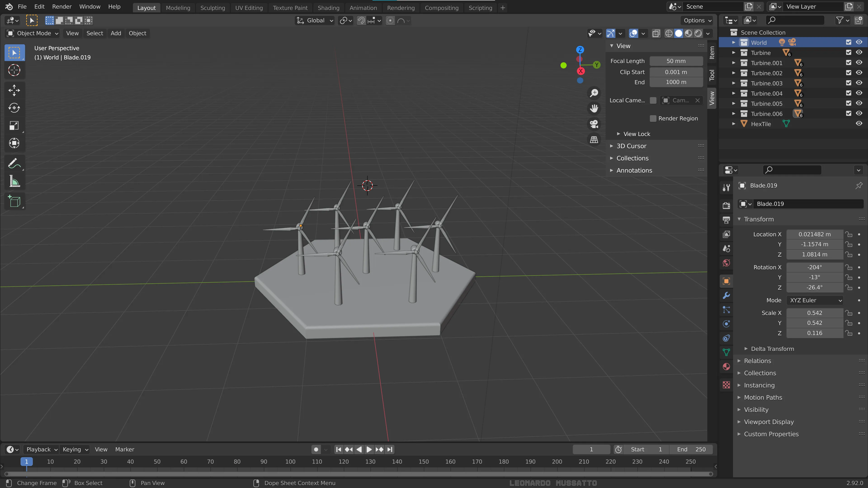Hide Turbine.002 with its eye toggle
Screen dimensions: 868x488
coord(859,73)
